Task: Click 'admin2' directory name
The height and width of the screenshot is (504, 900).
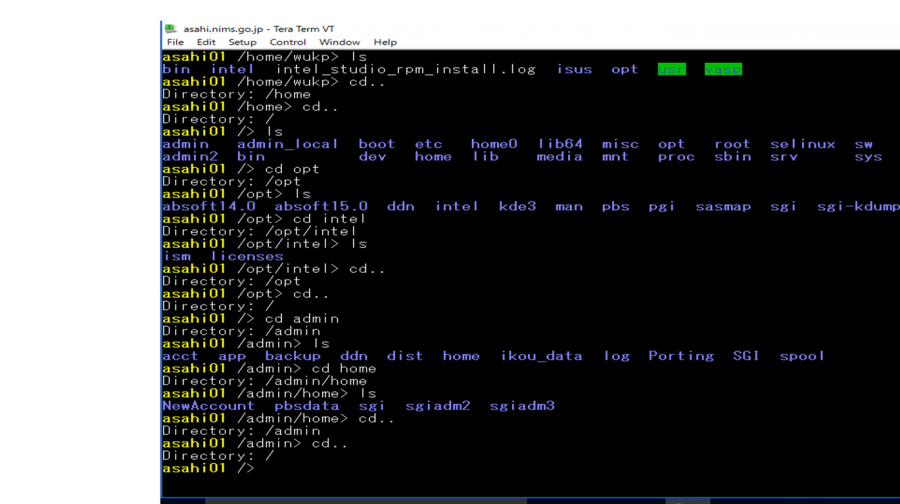Action: 190,157
